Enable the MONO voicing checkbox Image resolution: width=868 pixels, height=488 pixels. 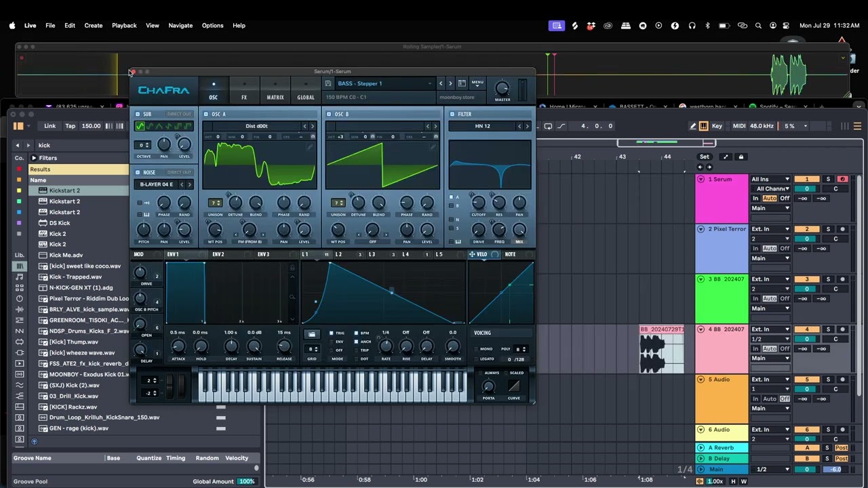point(475,349)
